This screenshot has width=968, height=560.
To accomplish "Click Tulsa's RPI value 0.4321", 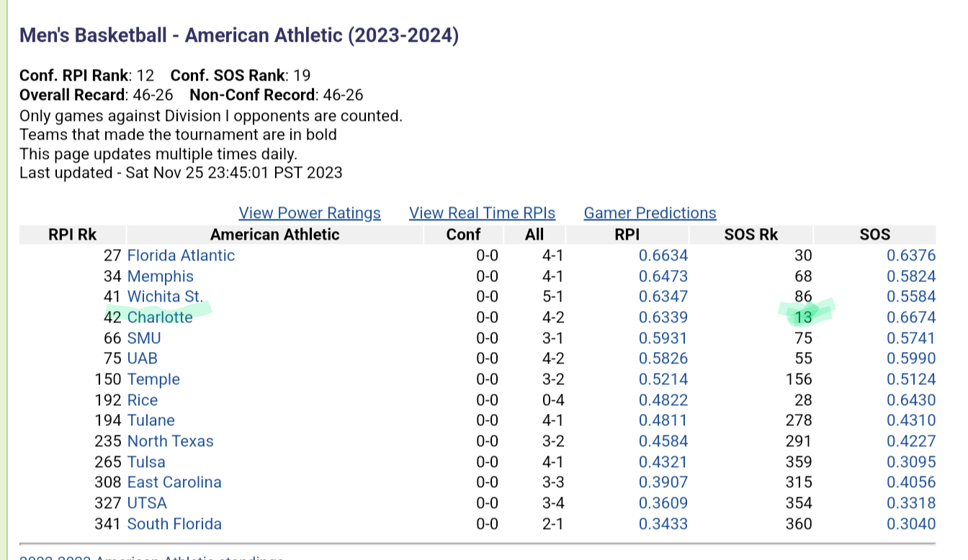I will click(x=663, y=462).
